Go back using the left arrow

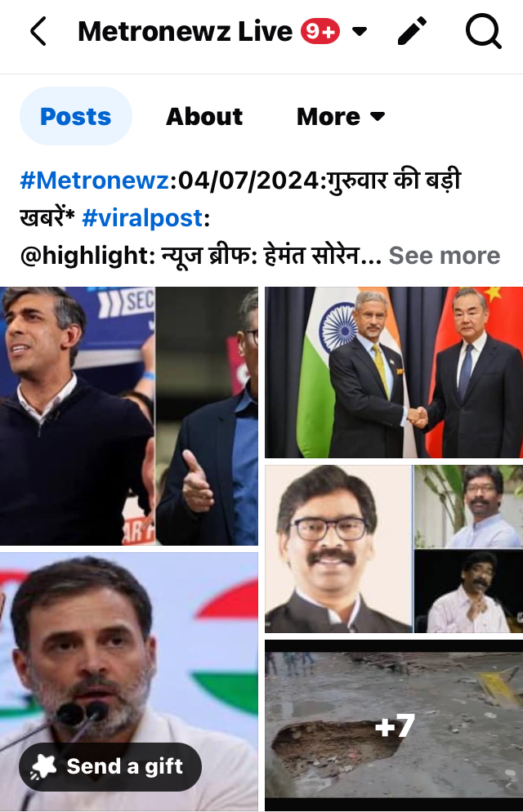[38, 31]
